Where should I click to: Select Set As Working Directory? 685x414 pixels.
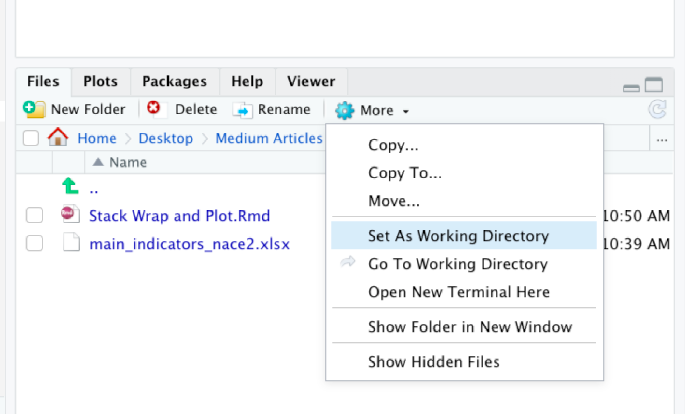[x=458, y=236]
